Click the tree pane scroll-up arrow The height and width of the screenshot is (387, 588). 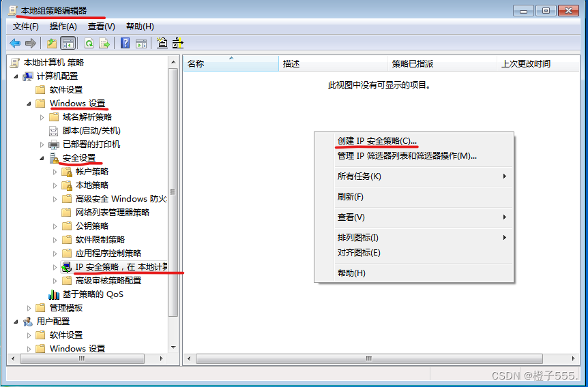tap(173, 62)
